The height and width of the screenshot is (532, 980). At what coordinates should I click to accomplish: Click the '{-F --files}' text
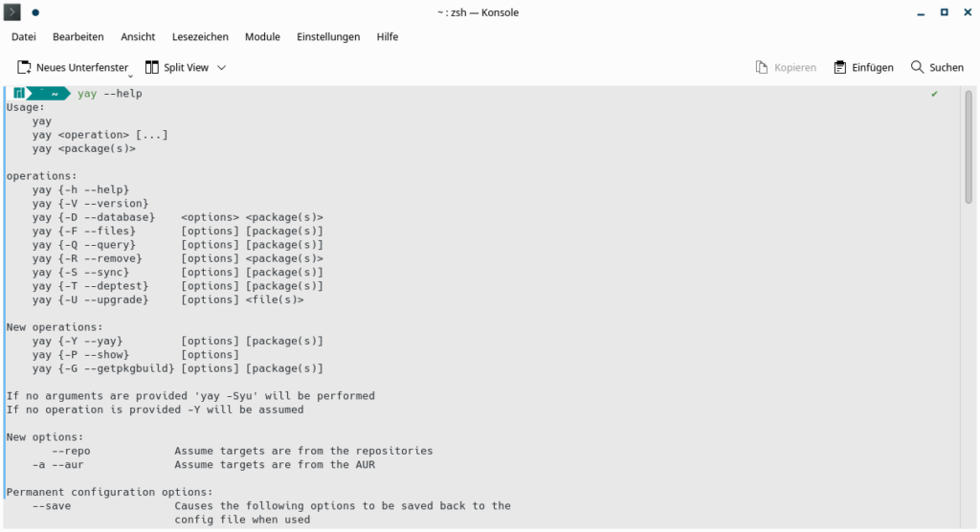[x=97, y=232]
